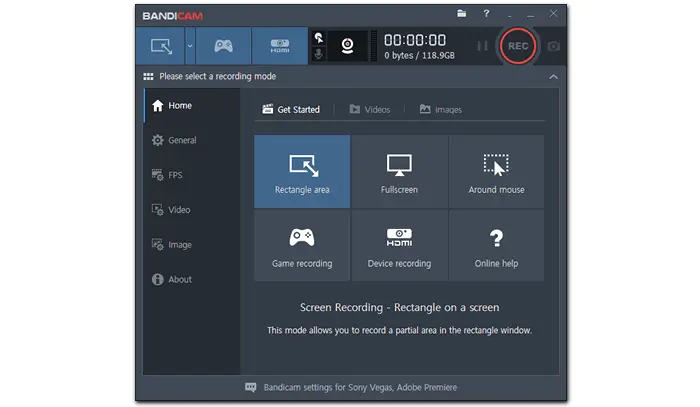Toggle the microphone recording icon
Viewport: 700px width, 407px height.
pos(319,54)
